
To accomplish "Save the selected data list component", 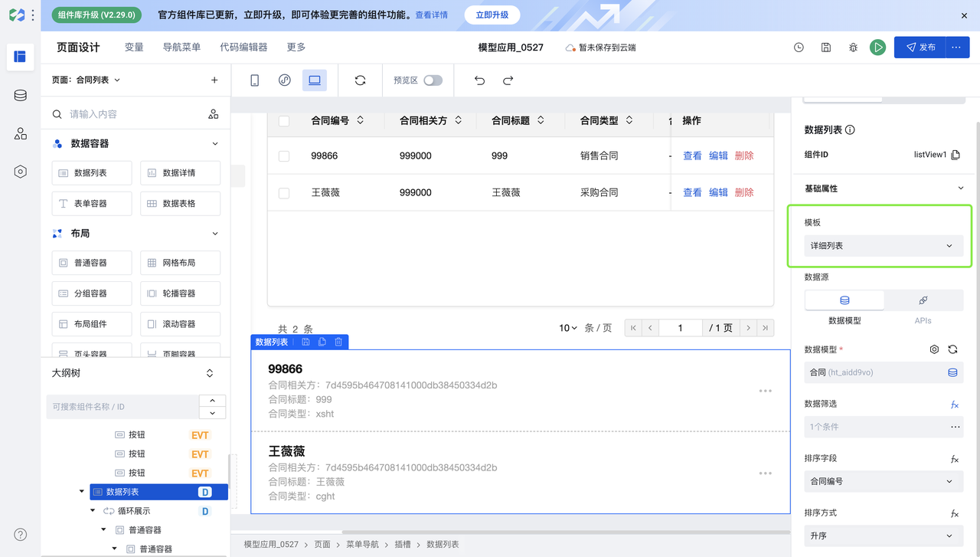I will (305, 342).
